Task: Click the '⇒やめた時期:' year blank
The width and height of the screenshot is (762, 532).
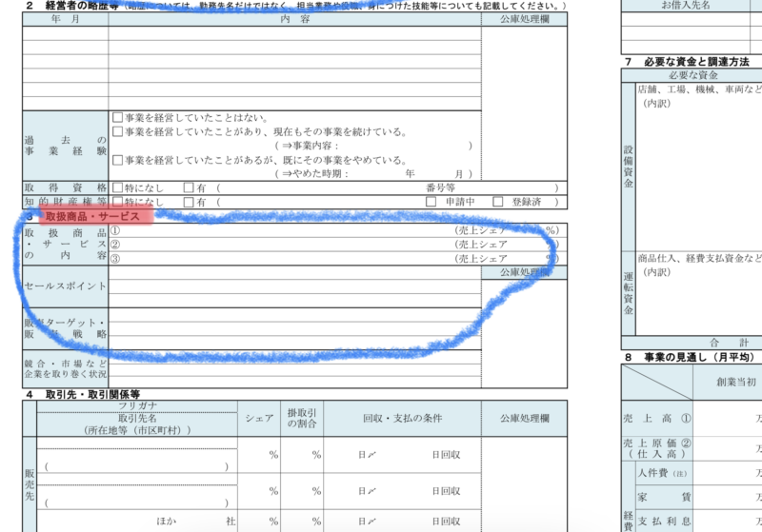Action: [376, 174]
